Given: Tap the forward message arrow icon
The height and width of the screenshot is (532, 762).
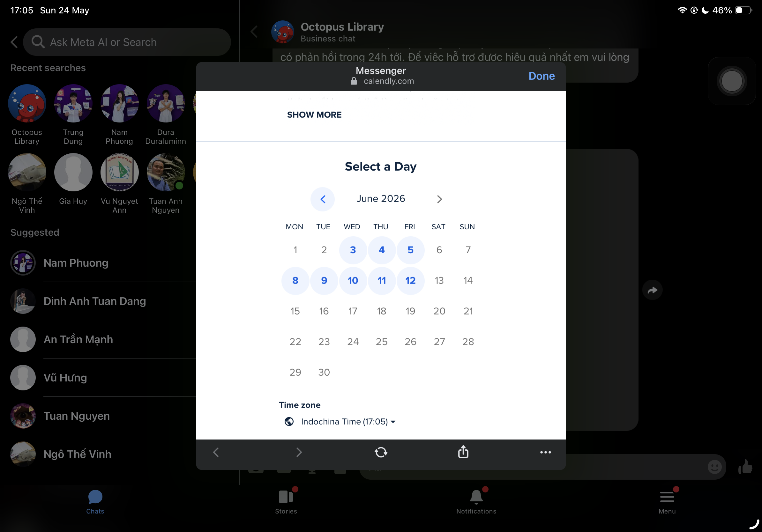Looking at the screenshot, I should [x=653, y=290].
